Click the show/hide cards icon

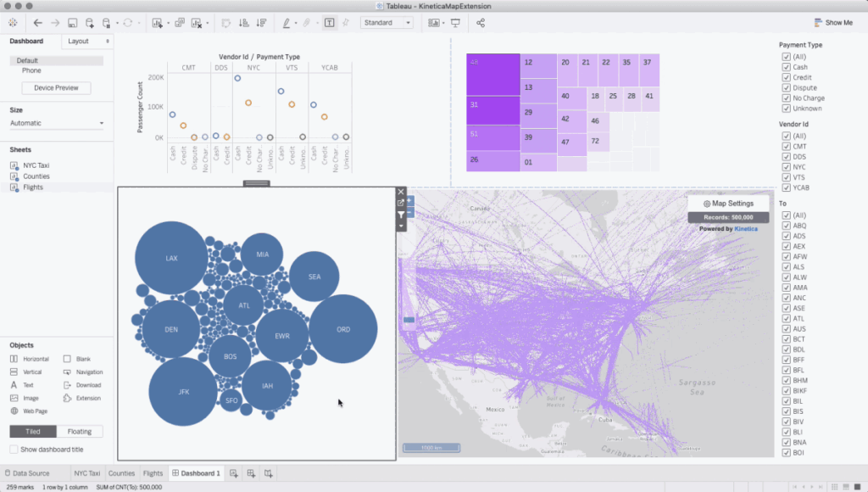coord(434,23)
